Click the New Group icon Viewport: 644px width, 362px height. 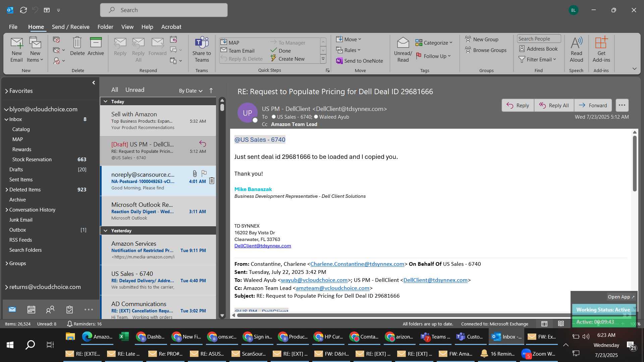coord(482,39)
